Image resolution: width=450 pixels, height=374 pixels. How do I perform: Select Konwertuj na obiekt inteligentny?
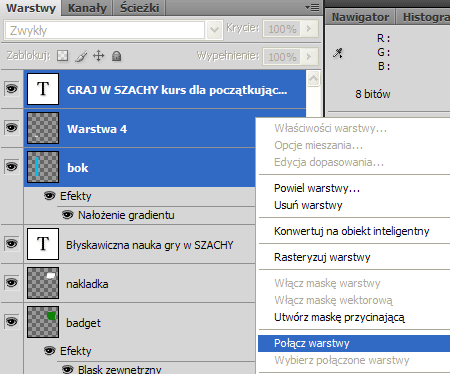click(352, 231)
